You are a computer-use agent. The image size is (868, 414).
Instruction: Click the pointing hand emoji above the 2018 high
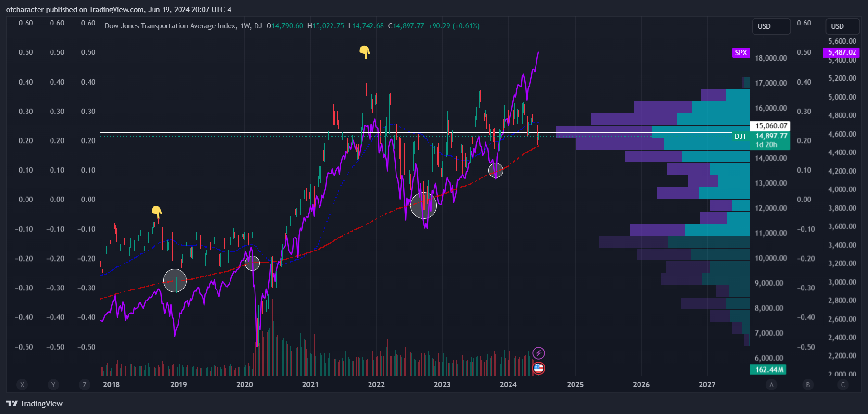(x=156, y=211)
